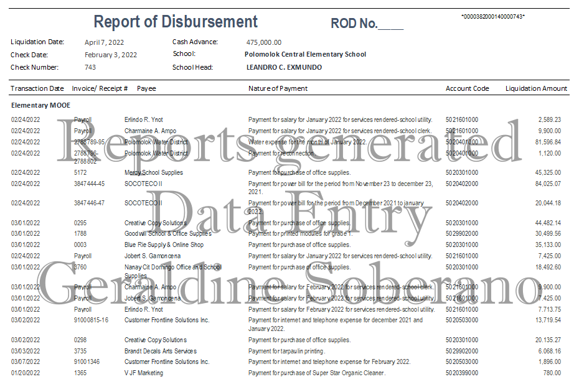The height and width of the screenshot is (392, 579).
Task: Select receipt number 0003
Action: tap(80, 245)
